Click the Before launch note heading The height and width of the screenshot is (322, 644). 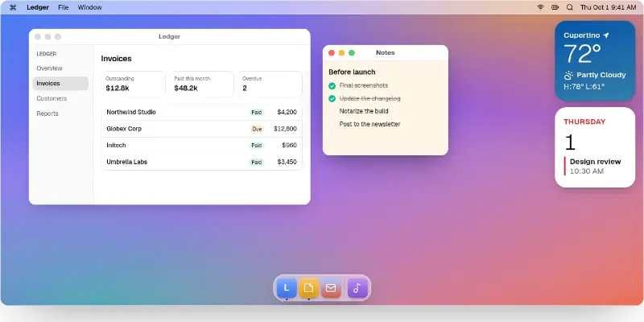(352, 72)
